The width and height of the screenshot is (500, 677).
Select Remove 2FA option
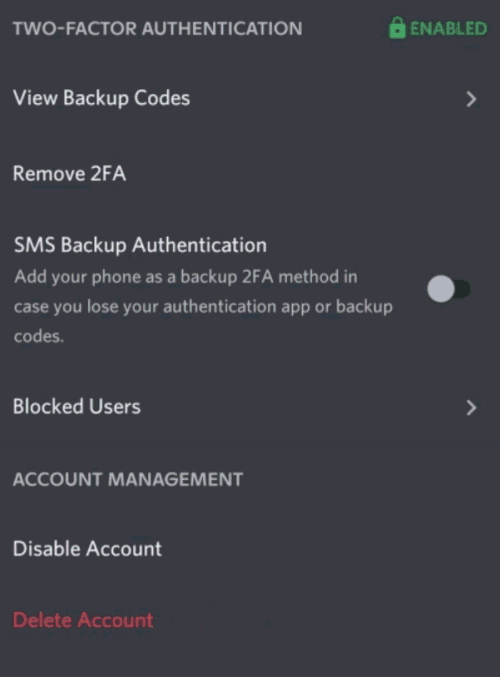[x=250, y=174]
